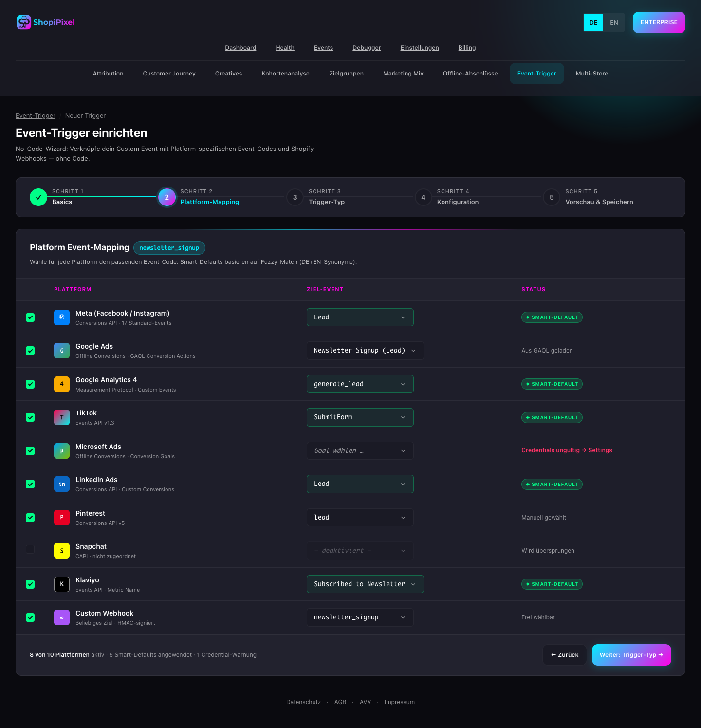The width and height of the screenshot is (701, 728).
Task: Click the LinkedIn Ads platform icon
Action: pos(62,484)
